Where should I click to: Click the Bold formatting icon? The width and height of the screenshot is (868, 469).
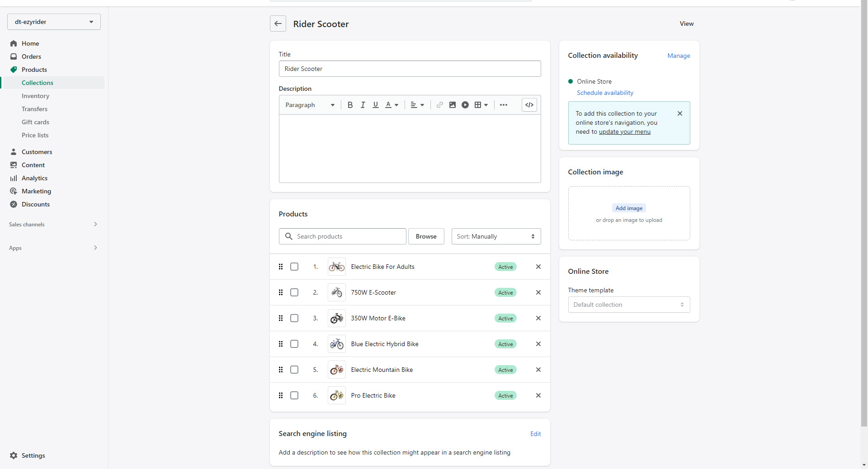point(350,105)
